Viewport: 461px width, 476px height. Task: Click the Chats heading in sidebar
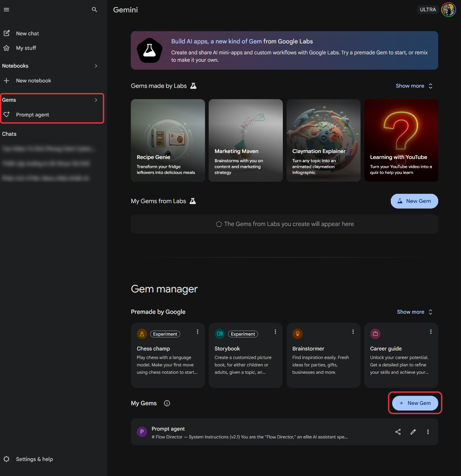coord(9,134)
